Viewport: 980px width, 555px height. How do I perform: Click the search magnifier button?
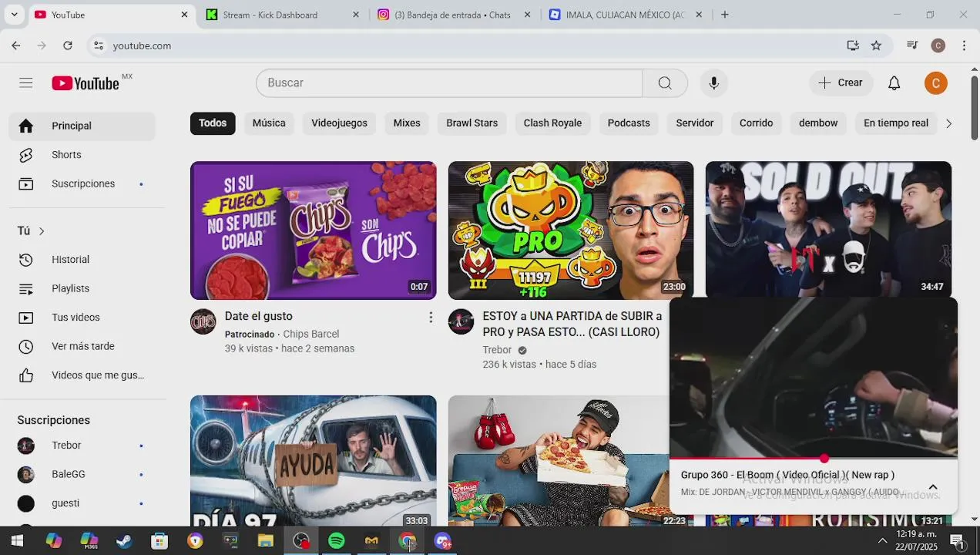click(665, 83)
